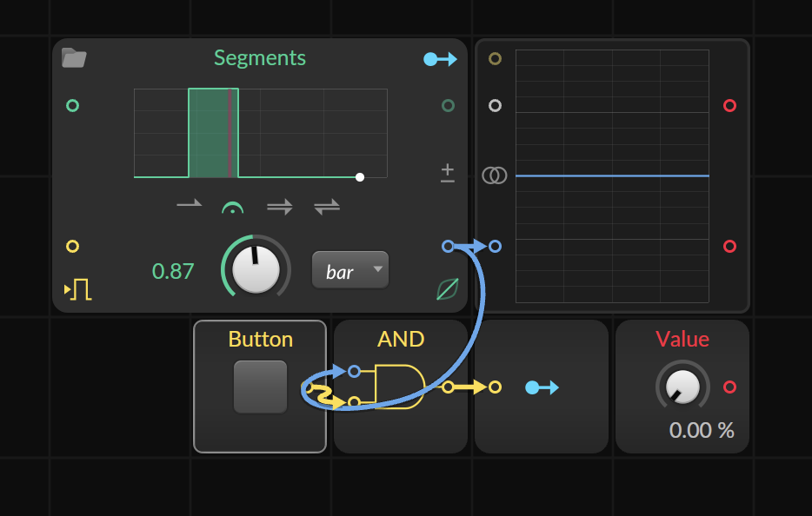Select the one-shot play mode arrow

click(x=189, y=205)
